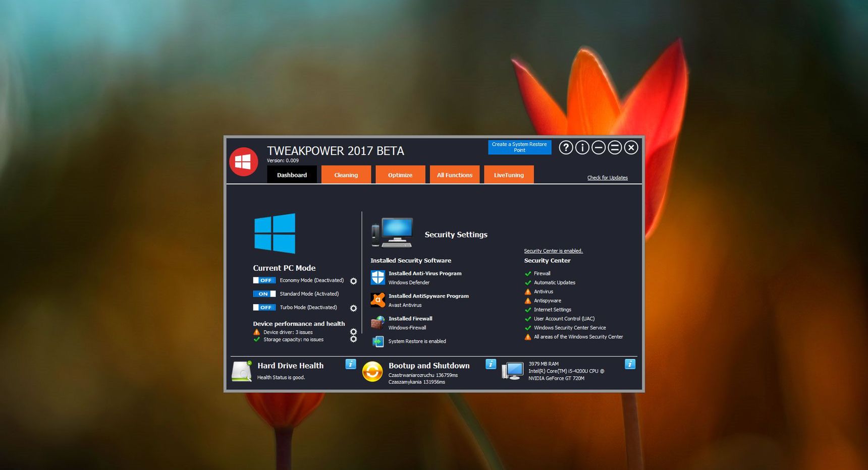The image size is (868, 470).
Task: Click the Windows Defender shield icon
Action: click(378, 277)
